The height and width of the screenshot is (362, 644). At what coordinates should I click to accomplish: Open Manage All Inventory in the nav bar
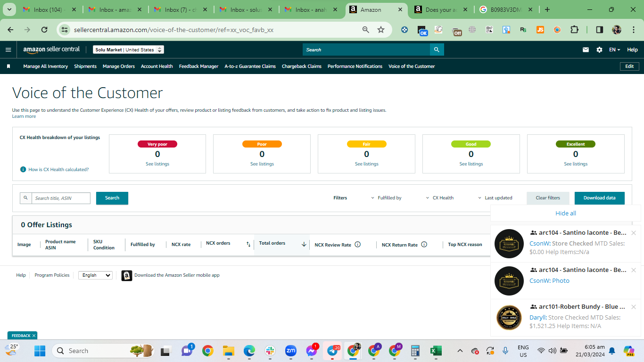coord(46,66)
